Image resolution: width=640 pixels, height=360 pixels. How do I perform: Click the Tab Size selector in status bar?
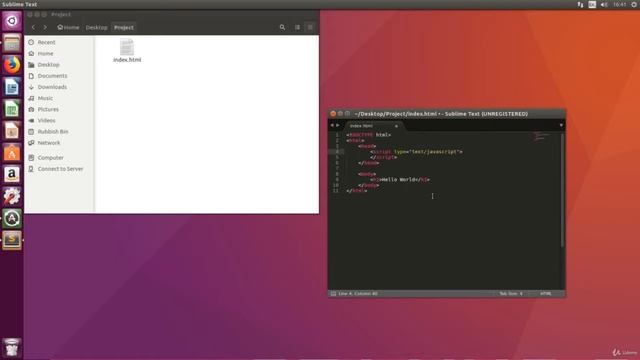pyautogui.click(x=511, y=293)
